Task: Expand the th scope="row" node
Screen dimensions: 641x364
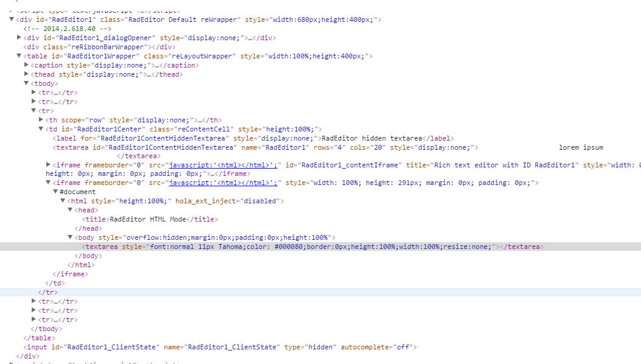Action: coord(41,120)
